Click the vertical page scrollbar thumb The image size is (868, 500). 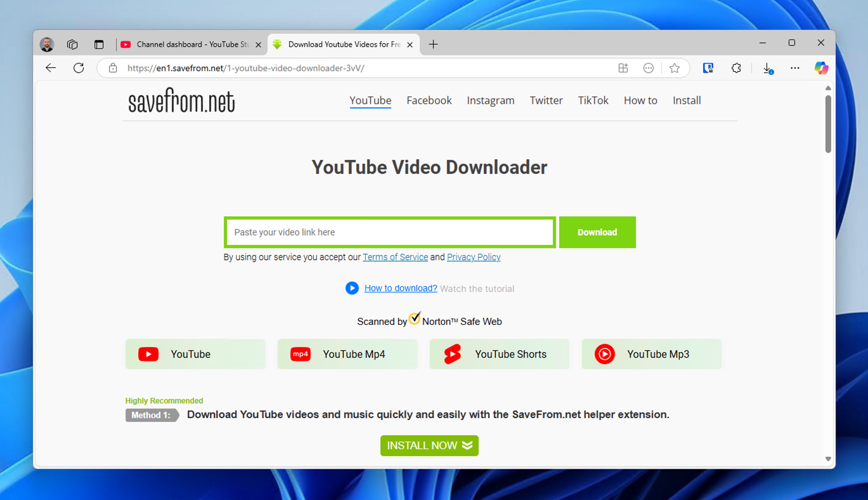pos(828,124)
